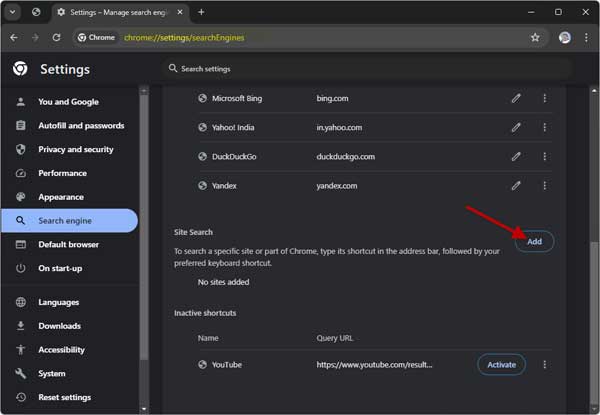Edit the Yandex search engine entry
The height and width of the screenshot is (415, 600).
tap(516, 186)
